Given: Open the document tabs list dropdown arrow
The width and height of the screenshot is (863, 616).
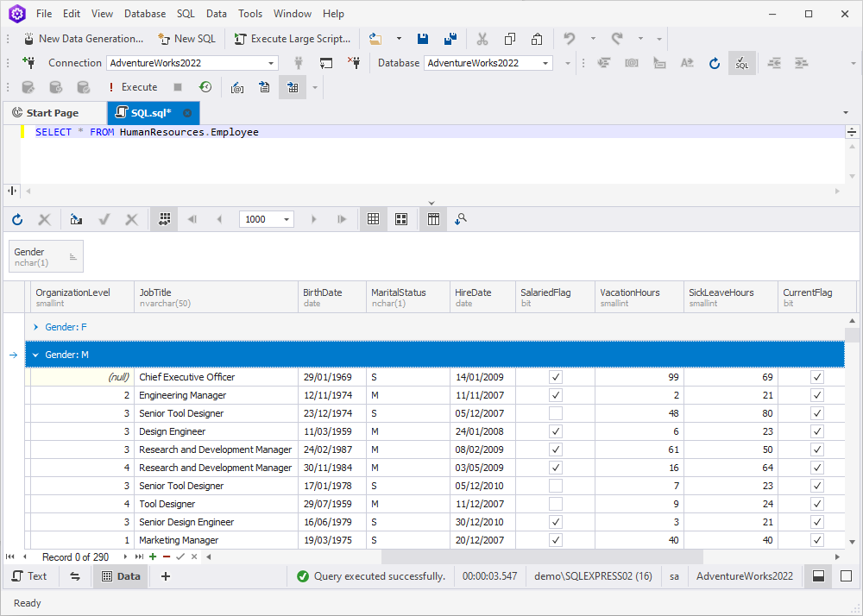Looking at the screenshot, I should click(x=846, y=113).
